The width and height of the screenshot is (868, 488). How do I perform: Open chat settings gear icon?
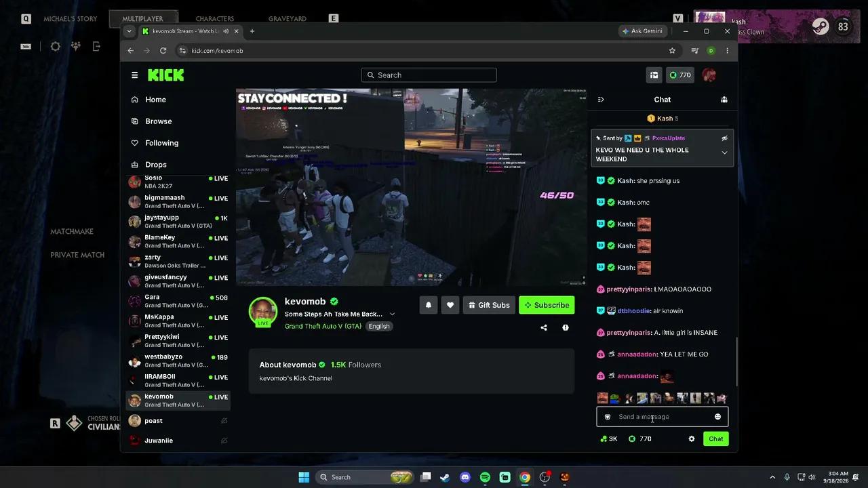[x=691, y=439]
